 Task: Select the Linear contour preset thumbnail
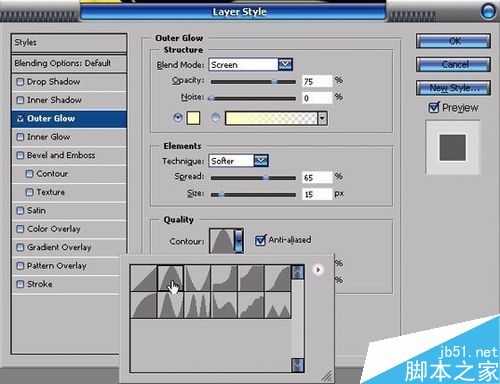point(144,278)
